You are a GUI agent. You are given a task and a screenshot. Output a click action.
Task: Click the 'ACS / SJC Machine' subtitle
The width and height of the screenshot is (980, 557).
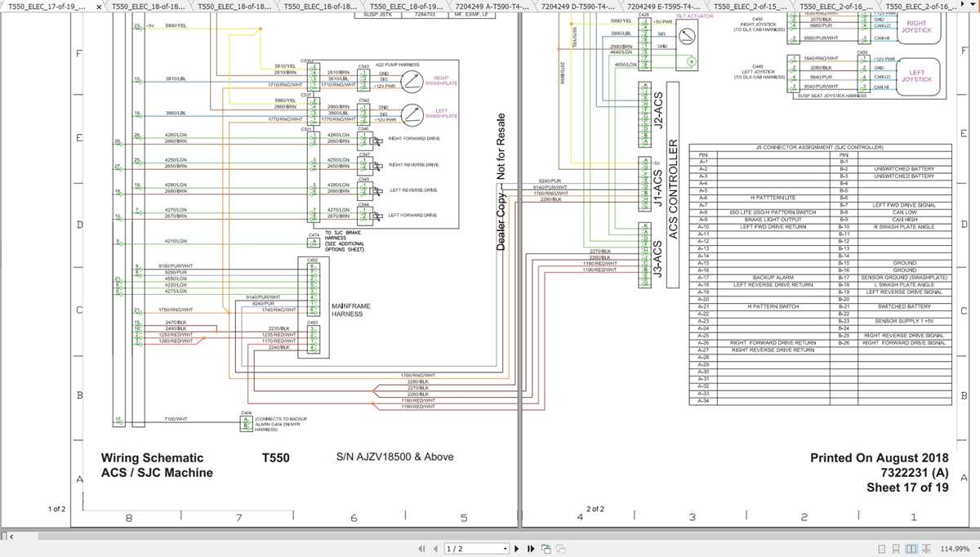157,473
